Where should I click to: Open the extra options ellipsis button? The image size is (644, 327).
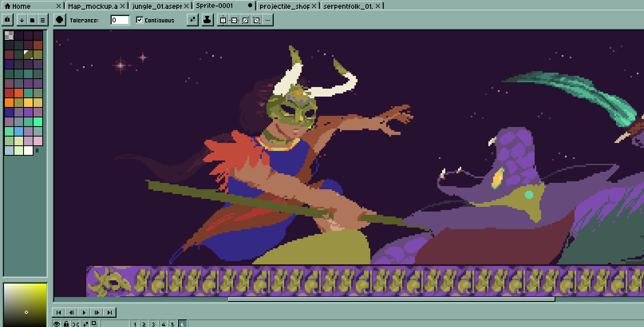pyautogui.click(x=268, y=20)
